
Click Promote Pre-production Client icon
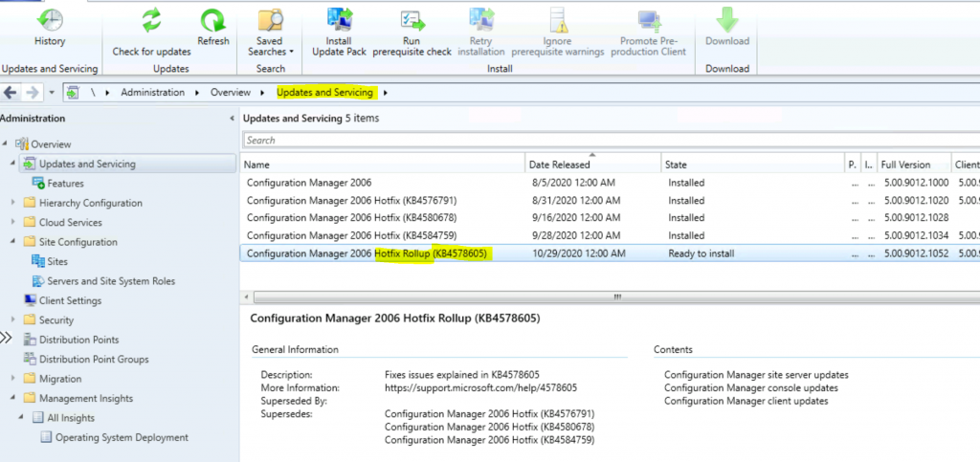pyautogui.click(x=649, y=21)
